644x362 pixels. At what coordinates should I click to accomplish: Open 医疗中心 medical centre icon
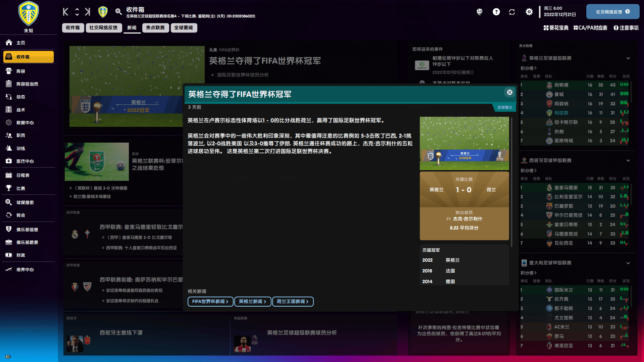click(x=9, y=161)
